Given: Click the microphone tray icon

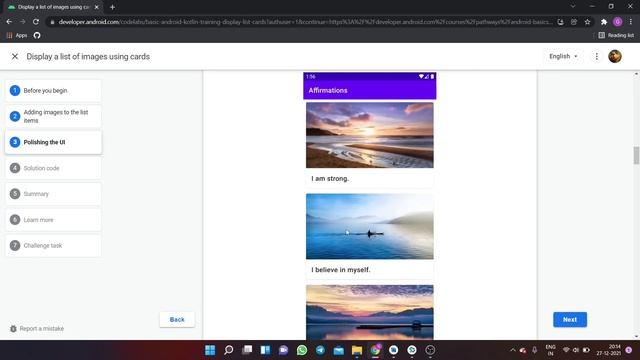Looking at the screenshot, I should [534, 350].
